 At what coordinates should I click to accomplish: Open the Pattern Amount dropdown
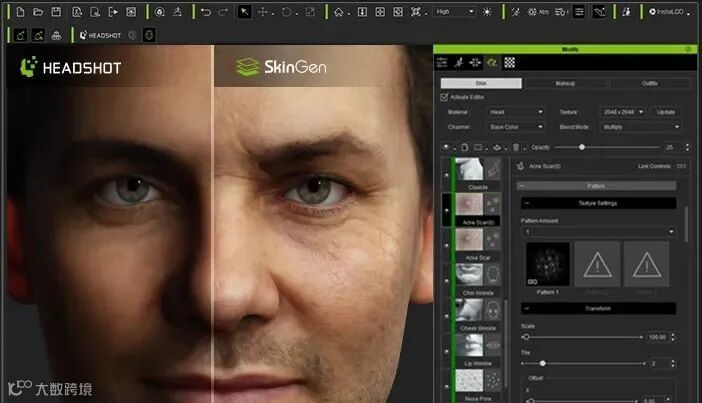click(599, 232)
